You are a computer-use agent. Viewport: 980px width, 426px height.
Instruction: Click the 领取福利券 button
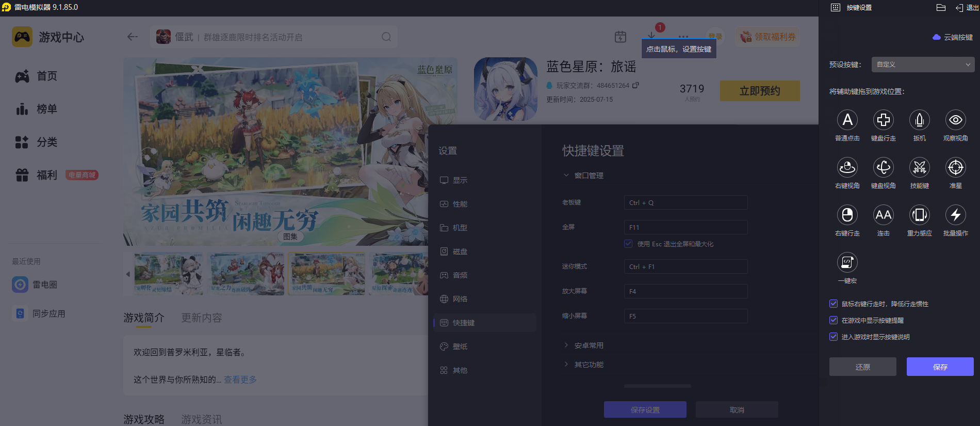point(768,37)
